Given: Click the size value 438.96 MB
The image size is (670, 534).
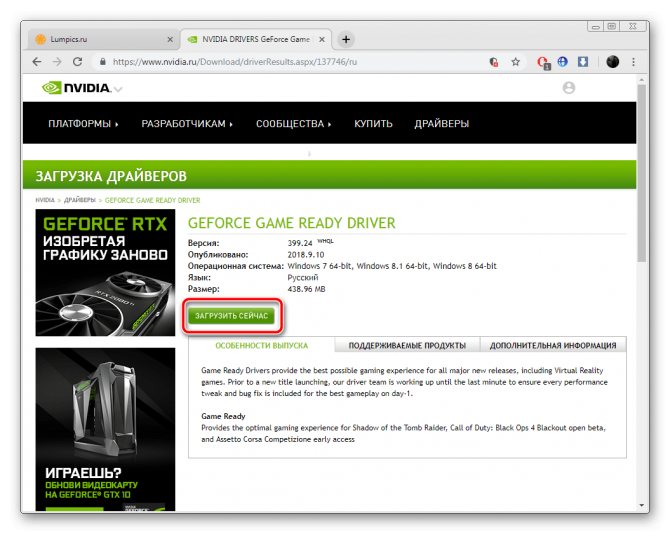Looking at the screenshot, I should 306,289.
